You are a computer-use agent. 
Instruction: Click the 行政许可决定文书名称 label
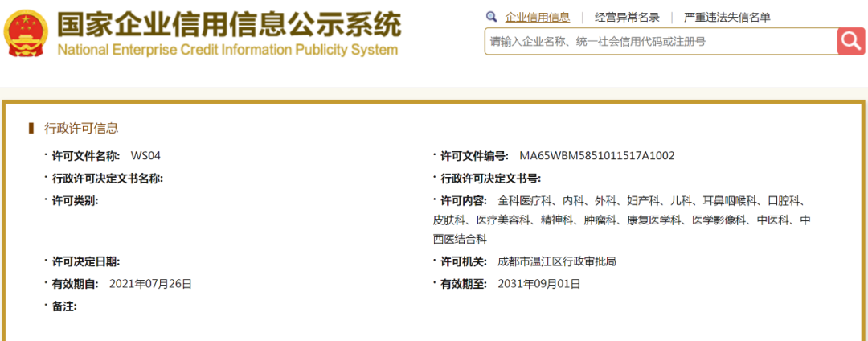[108, 179]
